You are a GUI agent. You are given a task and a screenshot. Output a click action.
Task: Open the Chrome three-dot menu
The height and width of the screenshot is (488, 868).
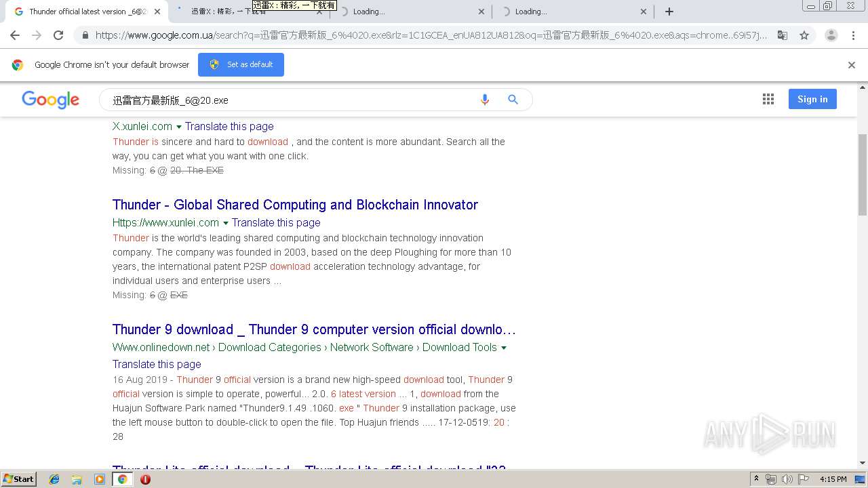pos(854,35)
